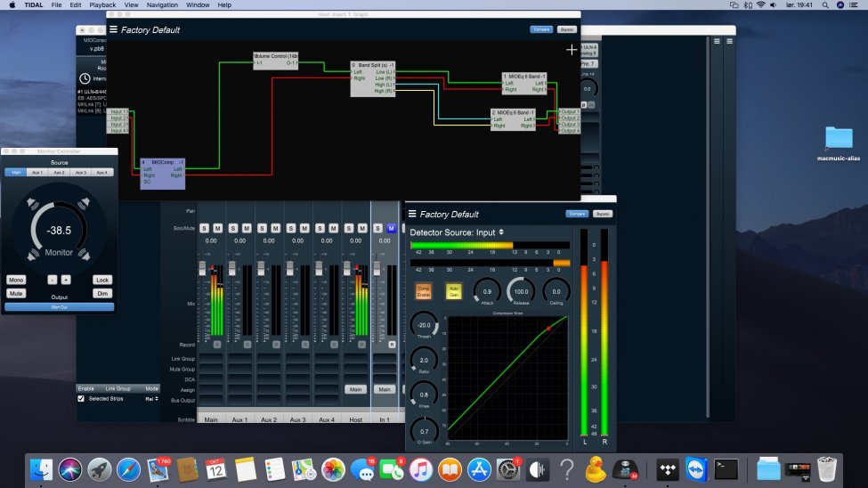This screenshot has width=868, height=488.
Task: Toggle the Auto Gain button
Action: pyautogui.click(x=453, y=291)
